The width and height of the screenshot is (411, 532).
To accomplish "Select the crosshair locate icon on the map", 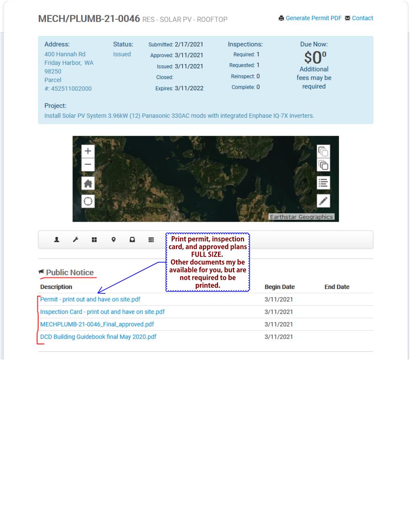I will coord(87,202).
